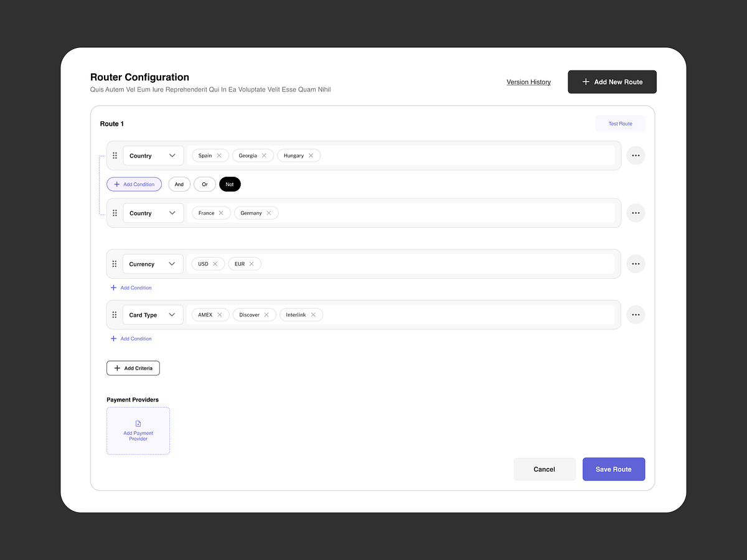Enable the Or condition operator
The width and height of the screenshot is (747, 560).
click(x=205, y=184)
